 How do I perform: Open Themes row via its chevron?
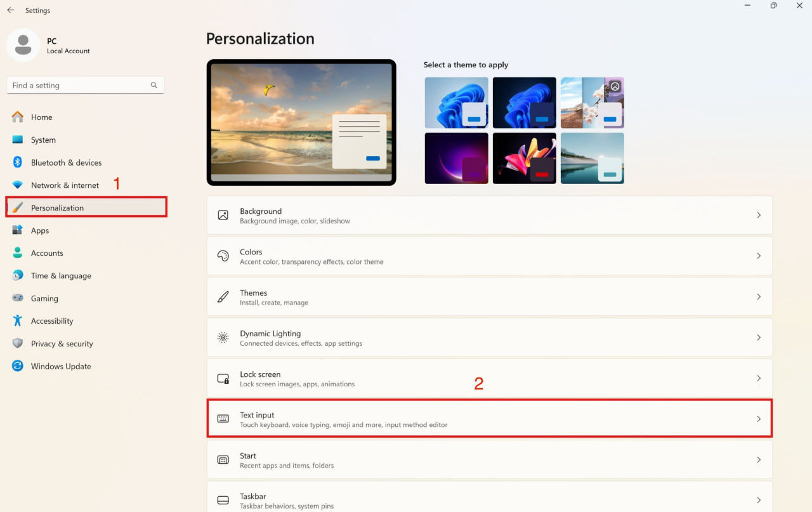(x=759, y=297)
